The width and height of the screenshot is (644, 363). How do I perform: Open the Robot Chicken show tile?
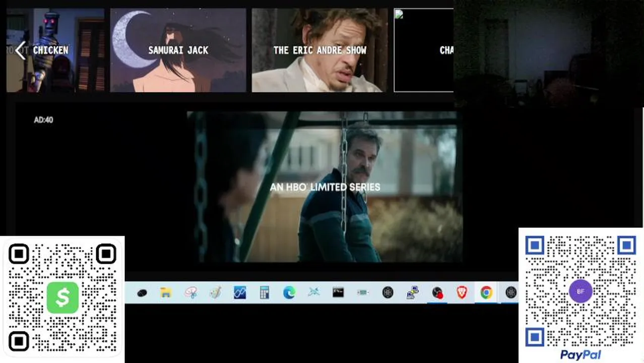[x=55, y=50]
